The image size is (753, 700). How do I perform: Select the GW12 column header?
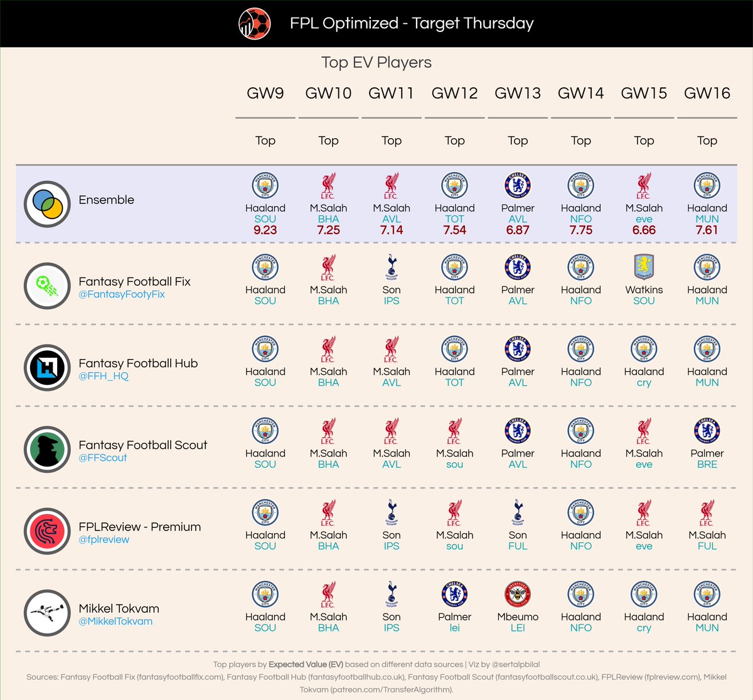[x=454, y=94]
